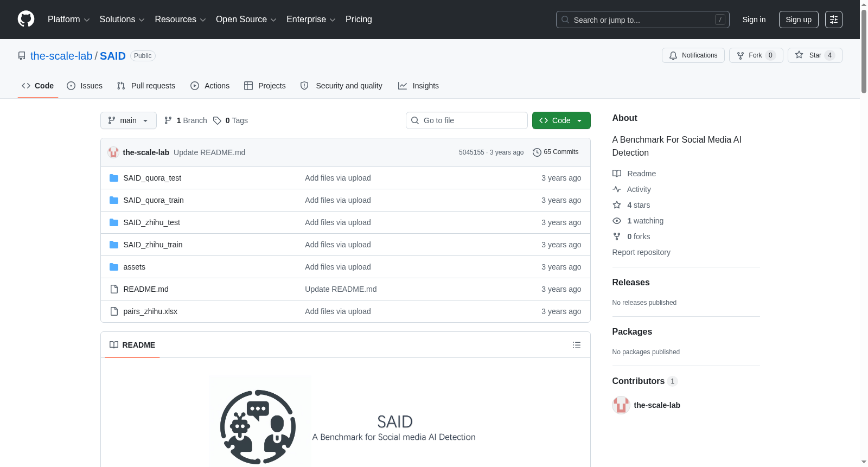Expand the green Code dropdown button

pos(561,120)
